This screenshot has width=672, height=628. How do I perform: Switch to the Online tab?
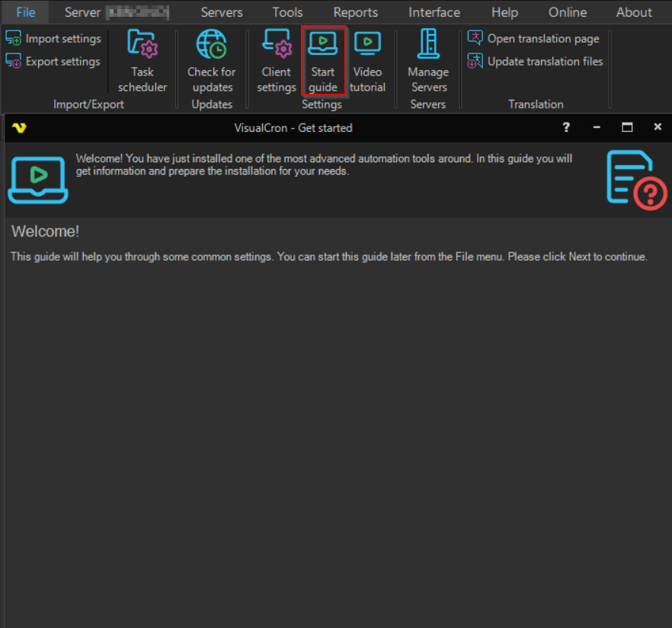568,12
